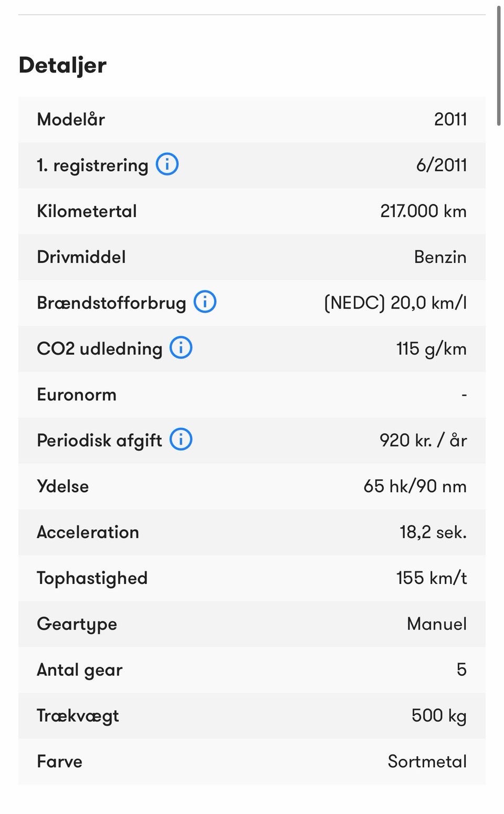Click the Antal gear label

click(x=80, y=670)
